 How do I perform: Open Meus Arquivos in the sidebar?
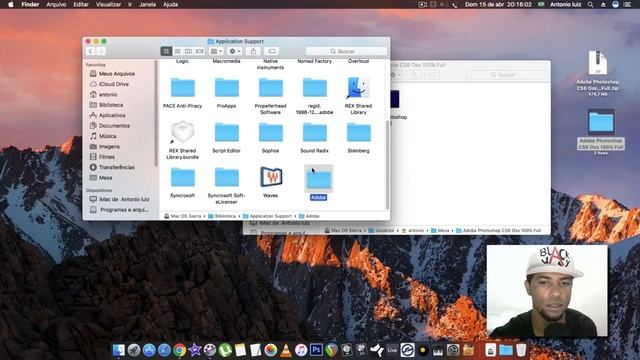[x=117, y=73]
